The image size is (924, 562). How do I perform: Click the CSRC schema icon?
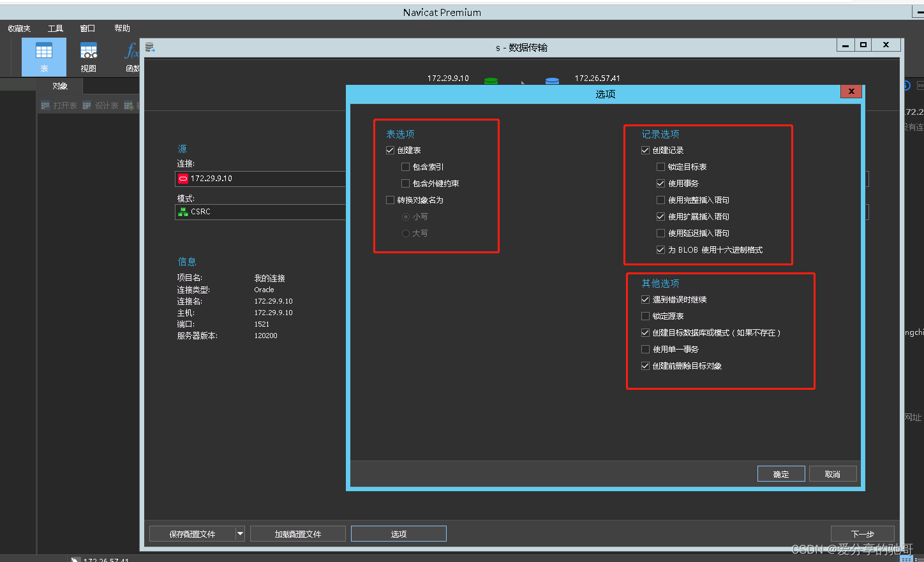[x=183, y=212]
